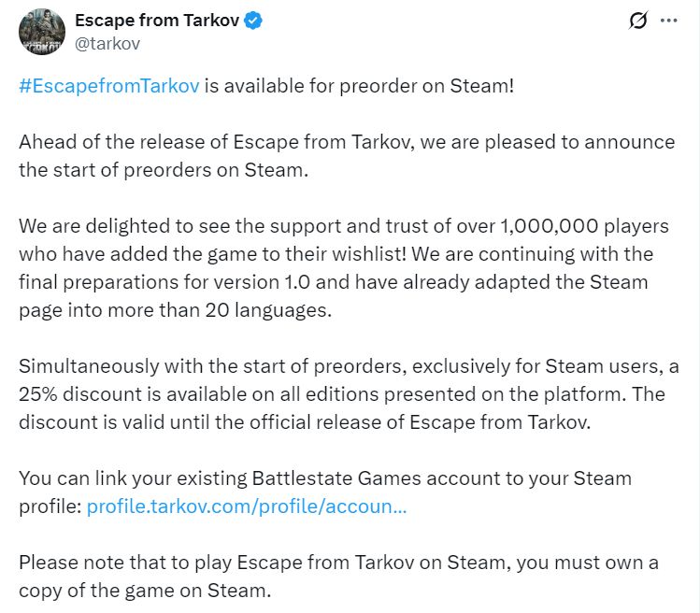Follow the #EscapefromTarkov hashtag
Image resolution: width=700 pixels, height=613 pixels.
(108, 86)
